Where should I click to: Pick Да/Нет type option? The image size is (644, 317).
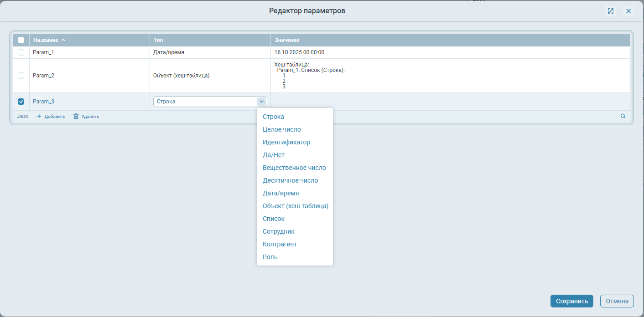274,155
